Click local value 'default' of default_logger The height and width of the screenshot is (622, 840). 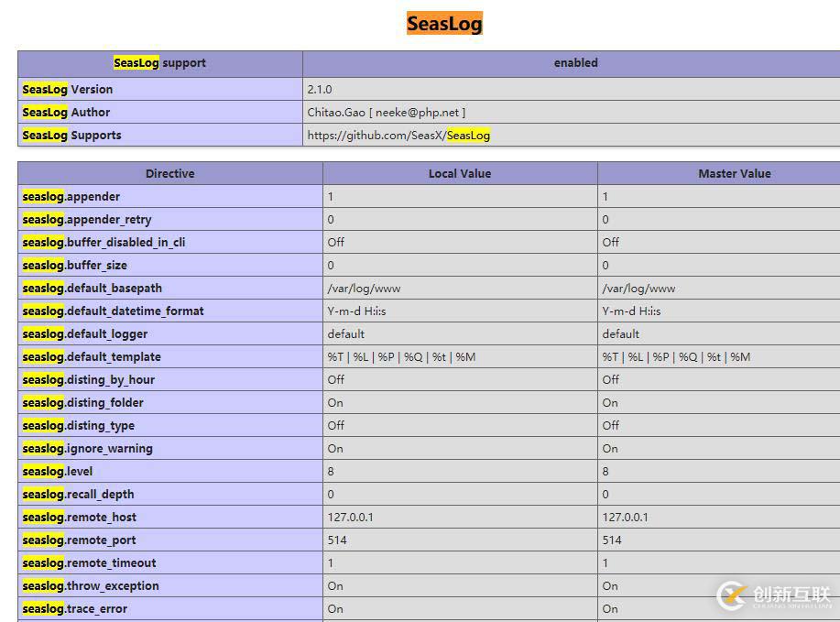coord(345,334)
